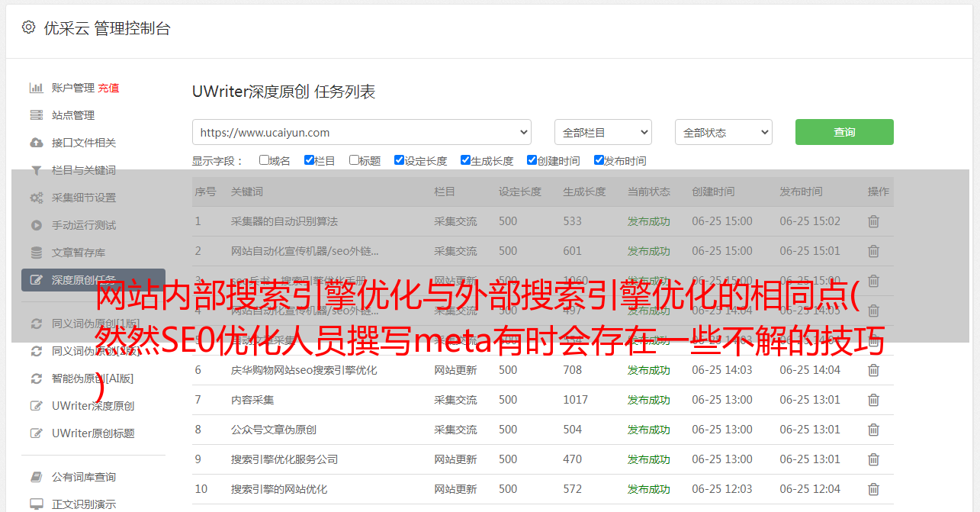Viewport: 980px width, 512px height.
Task: Expand the 全部栏目 dropdown
Action: coord(603,132)
